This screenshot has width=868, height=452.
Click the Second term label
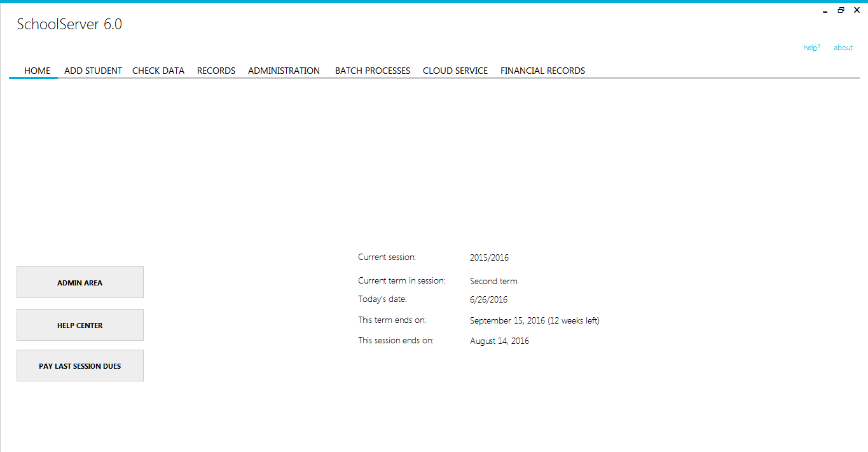click(x=493, y=280)
